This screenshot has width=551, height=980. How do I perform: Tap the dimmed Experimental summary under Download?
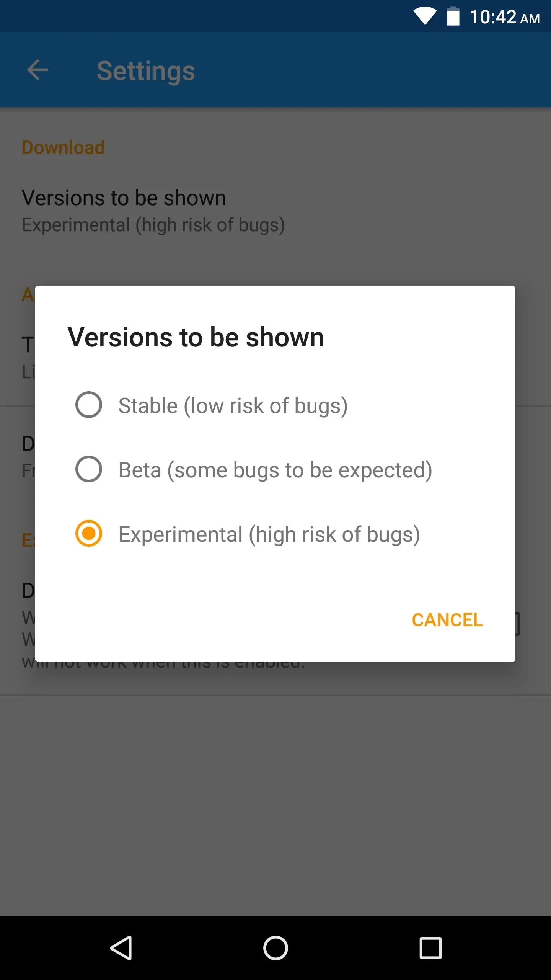pyautogui.click(x=153, y=225)
